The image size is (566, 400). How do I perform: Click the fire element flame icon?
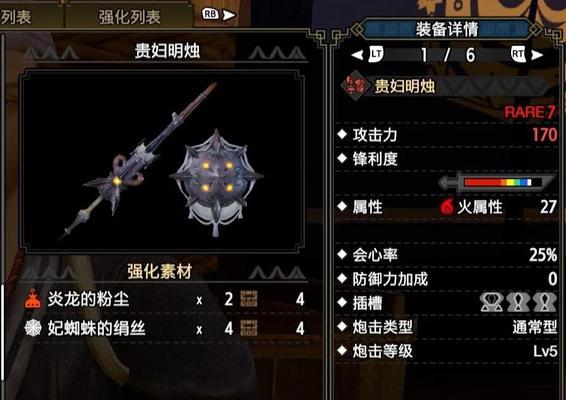click(x=447, y=207)
